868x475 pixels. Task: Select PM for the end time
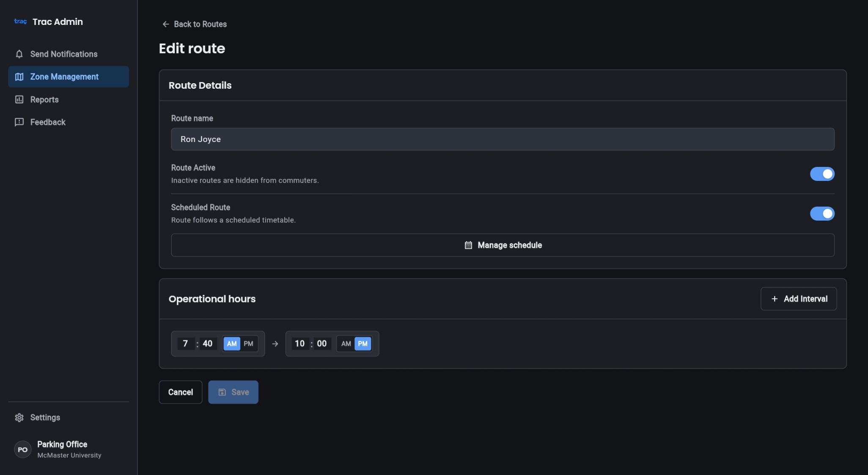[363, 344]
